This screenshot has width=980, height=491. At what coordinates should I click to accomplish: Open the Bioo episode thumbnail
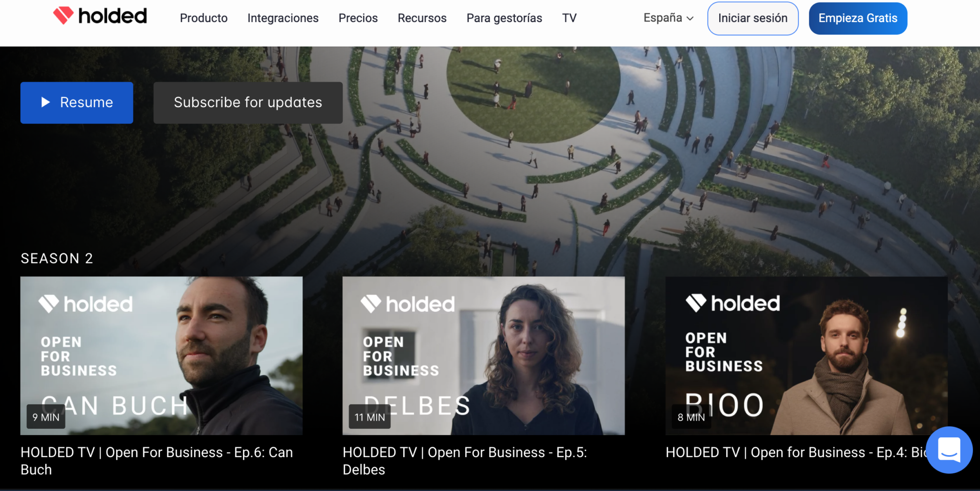click(x=806, y=356)
